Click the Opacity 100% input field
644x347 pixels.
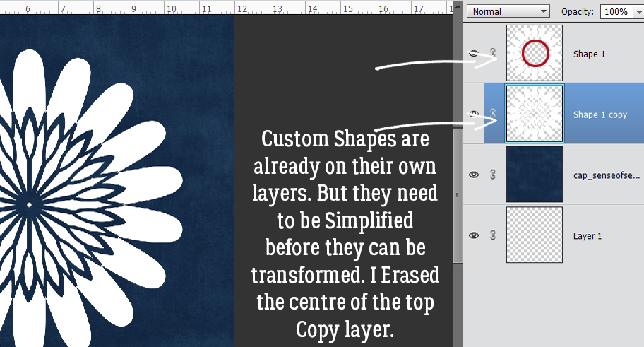pyautogui.click(x=616, y=11)
